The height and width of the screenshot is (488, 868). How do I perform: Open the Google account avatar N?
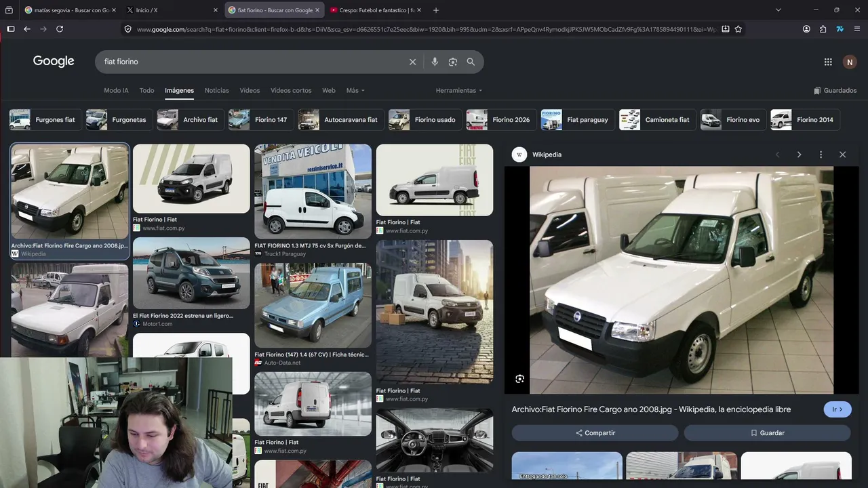point(850,62)
